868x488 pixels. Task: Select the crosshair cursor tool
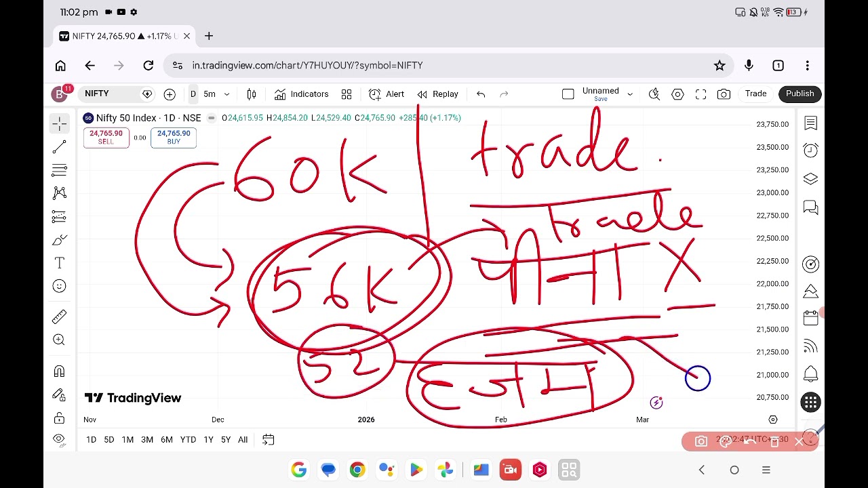click(60, 123)
